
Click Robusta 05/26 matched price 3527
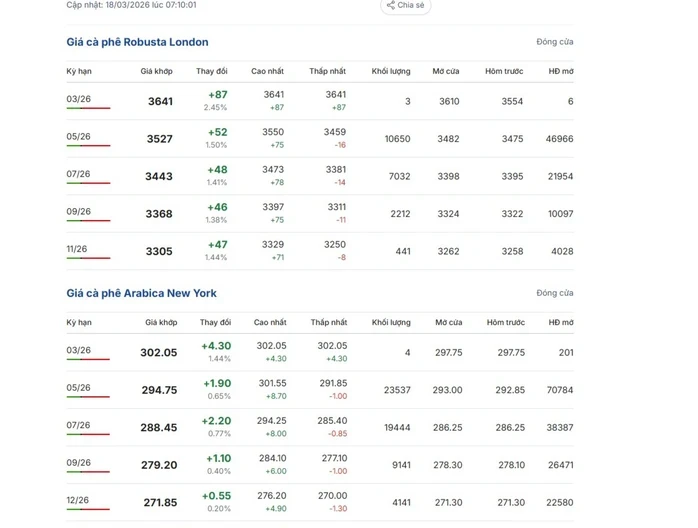point(159,139)
